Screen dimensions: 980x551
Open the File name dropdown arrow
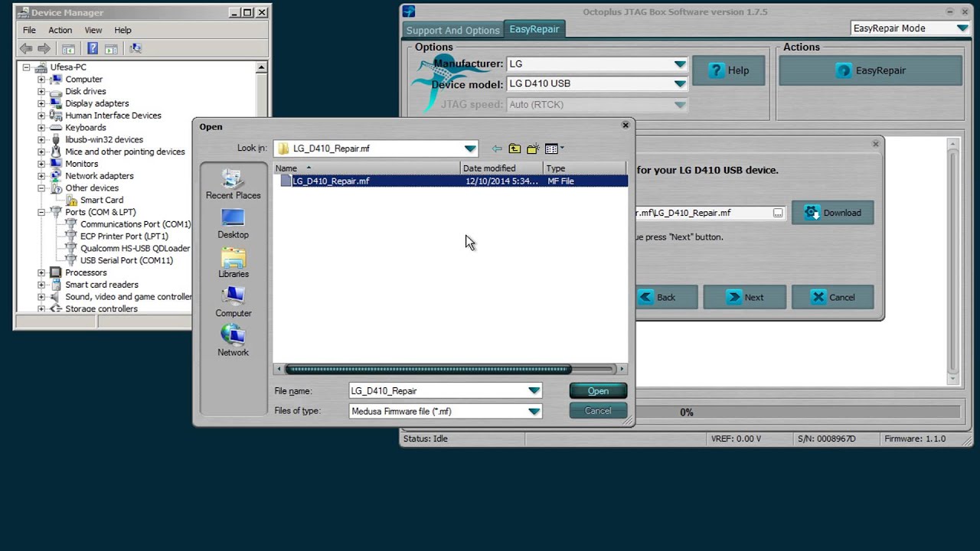coord(534,390)
